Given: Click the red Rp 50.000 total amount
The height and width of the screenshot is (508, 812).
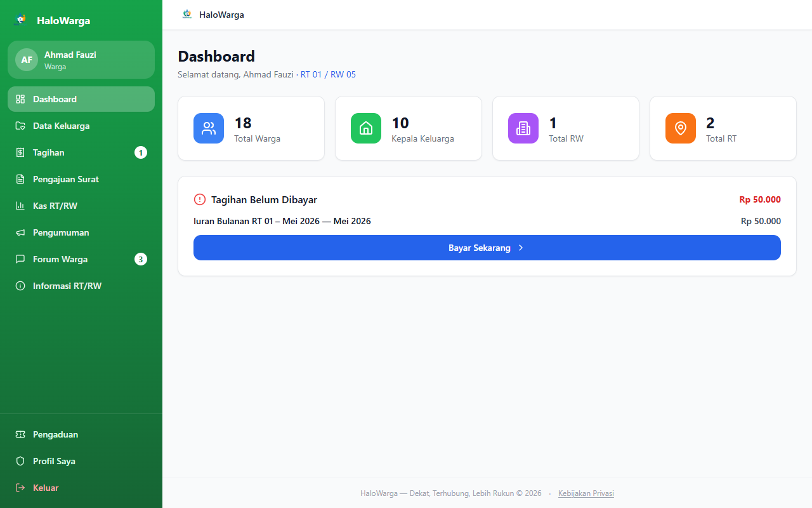Looking at the screenshot, I should point(760,199).
